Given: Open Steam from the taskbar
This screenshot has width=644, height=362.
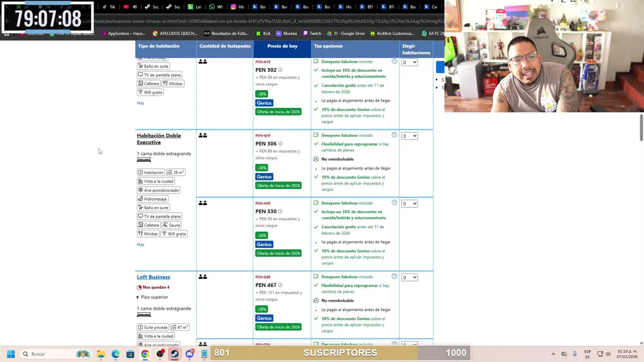Looking at the screenshot, I should click(174, 354).
